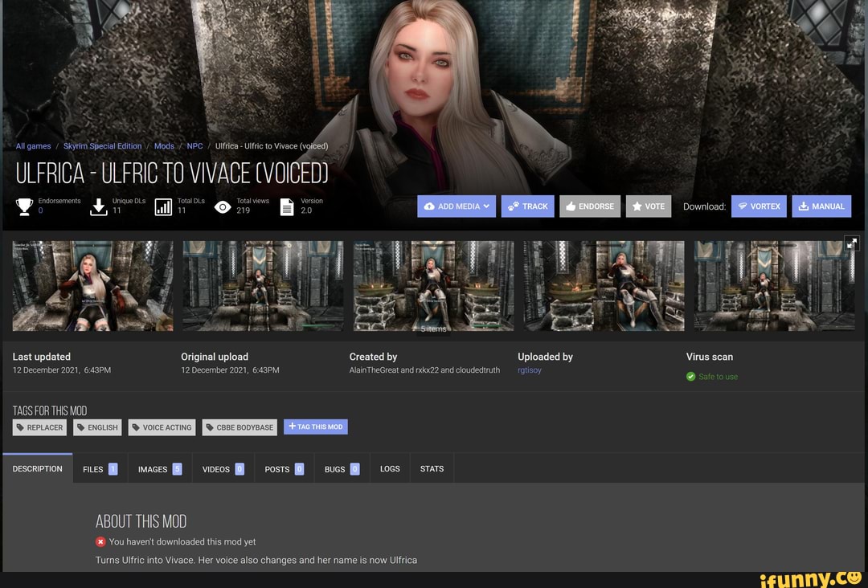Switch to the Files tab
Viewport: 868px width, 588px height.
pos(100,469)
